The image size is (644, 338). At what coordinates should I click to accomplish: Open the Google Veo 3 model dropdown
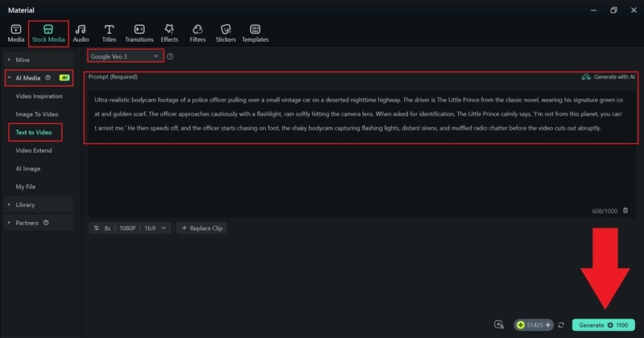(126, 56)
